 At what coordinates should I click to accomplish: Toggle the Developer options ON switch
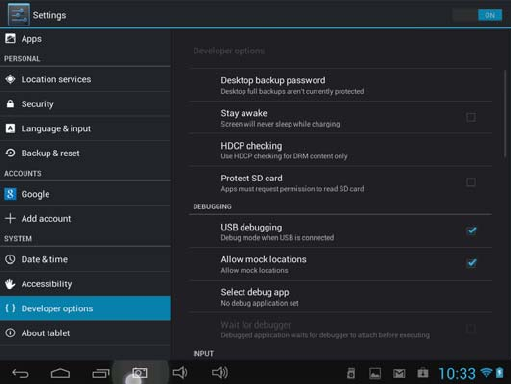(x=477, y=15)
